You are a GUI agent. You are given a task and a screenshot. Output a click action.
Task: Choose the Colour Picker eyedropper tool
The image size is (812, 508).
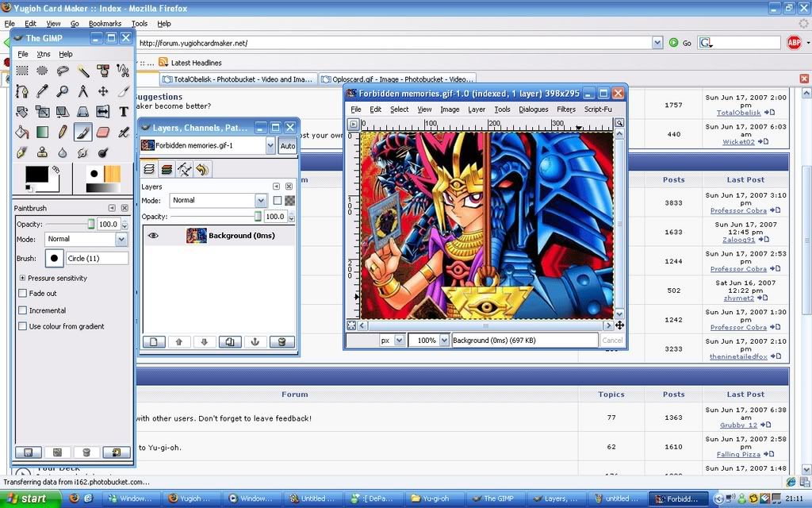(x=42, y=91)
